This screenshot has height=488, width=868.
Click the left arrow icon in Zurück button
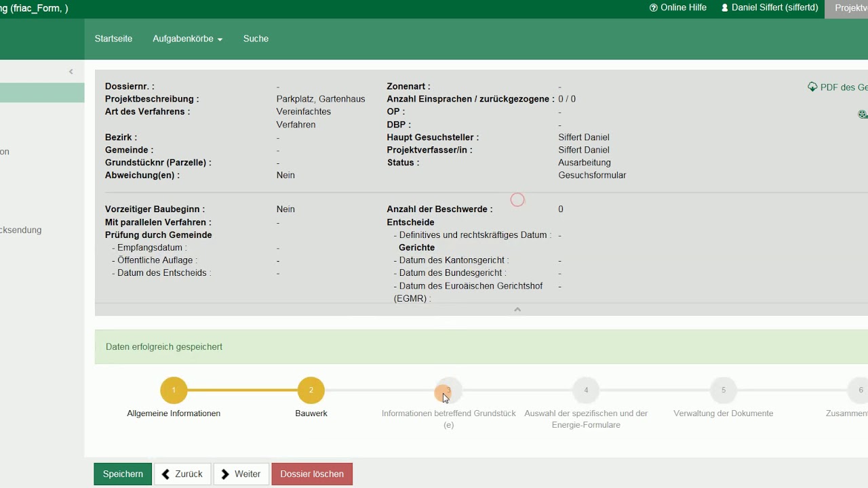(166, 474)
